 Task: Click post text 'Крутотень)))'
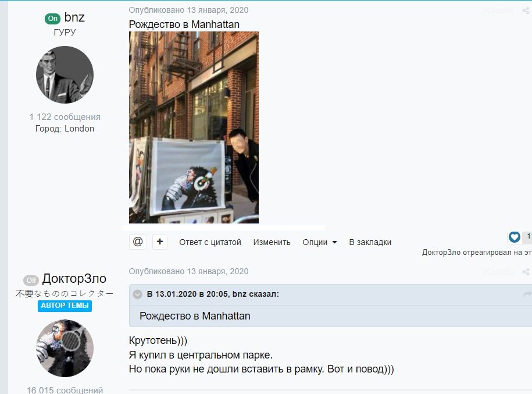[158, 340]
